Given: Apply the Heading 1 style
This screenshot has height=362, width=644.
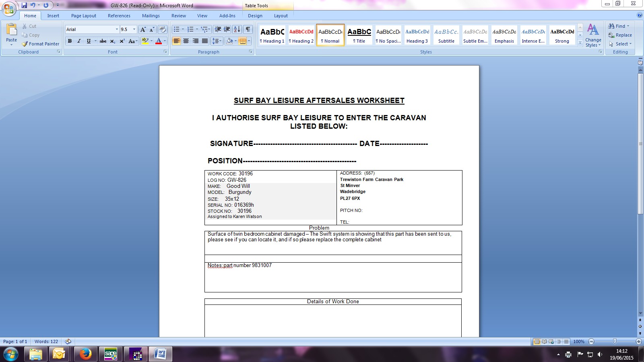Looking at the screenshot, I should coord(272,35).
